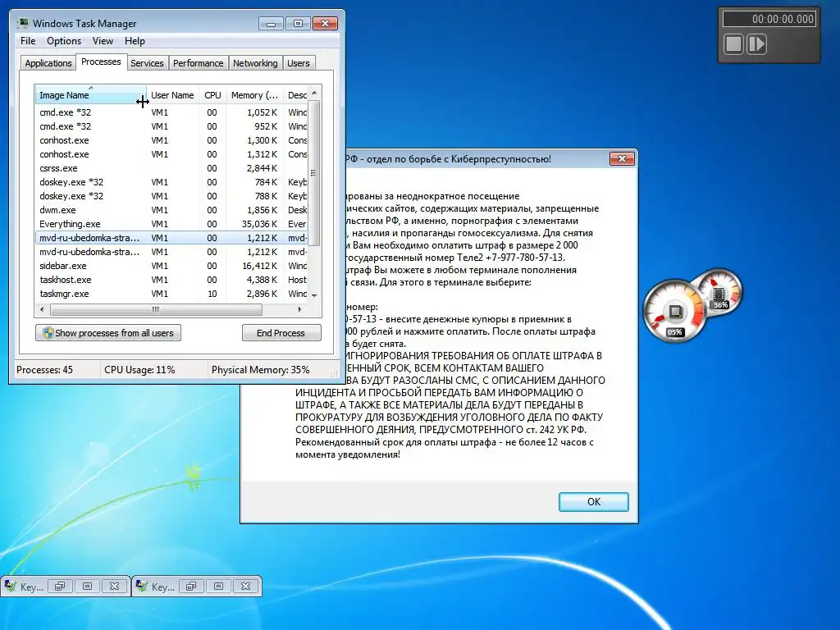The height and width of the screenshot is (630, 840).
Task: Click OK in the Russian message dialog
Action: pos(594,502)
